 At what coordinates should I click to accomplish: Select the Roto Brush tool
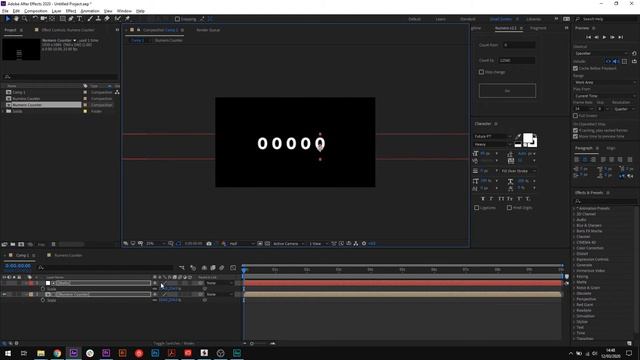click(118, 19)
